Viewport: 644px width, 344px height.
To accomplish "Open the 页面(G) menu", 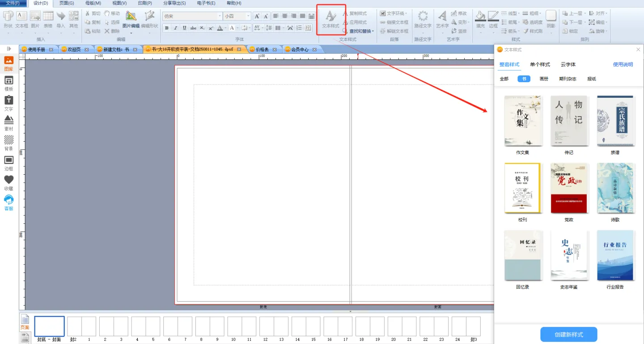I will [x=67, y=3].
